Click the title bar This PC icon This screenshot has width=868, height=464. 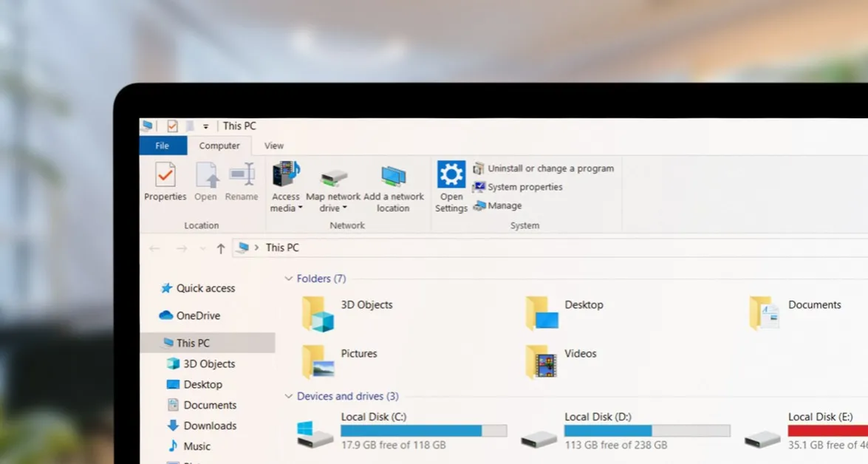click(147, 126)
